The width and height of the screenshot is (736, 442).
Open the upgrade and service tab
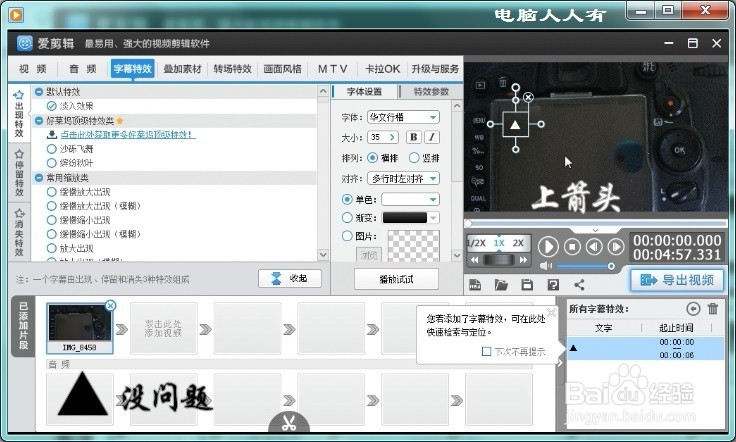pyautogui.click(x=435, y=69)
